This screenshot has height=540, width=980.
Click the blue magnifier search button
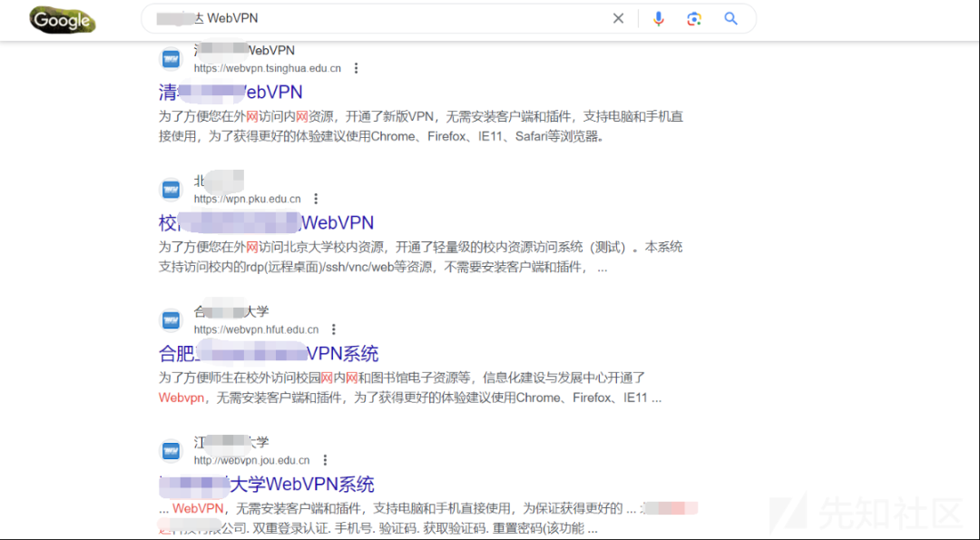click(730, 19)
